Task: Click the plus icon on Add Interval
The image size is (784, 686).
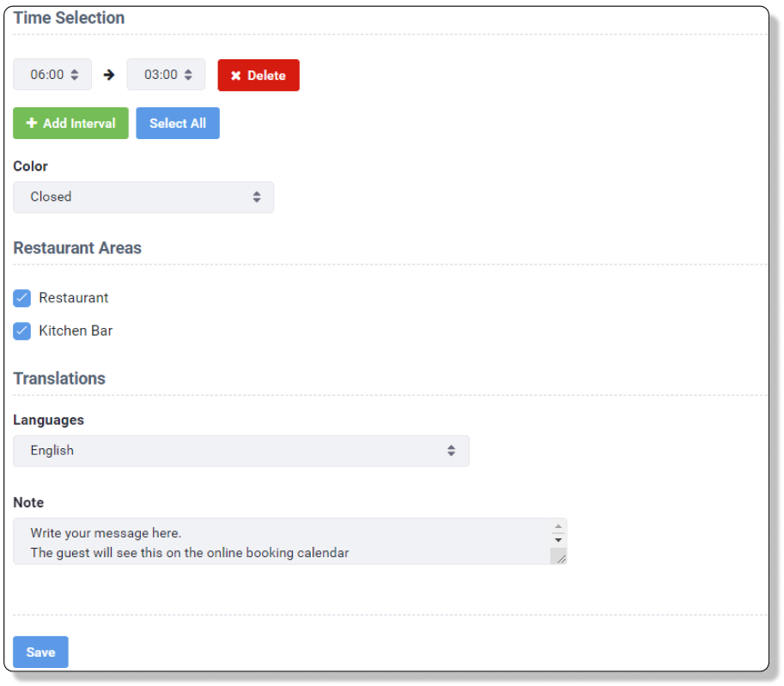Action: coord(32,124)
